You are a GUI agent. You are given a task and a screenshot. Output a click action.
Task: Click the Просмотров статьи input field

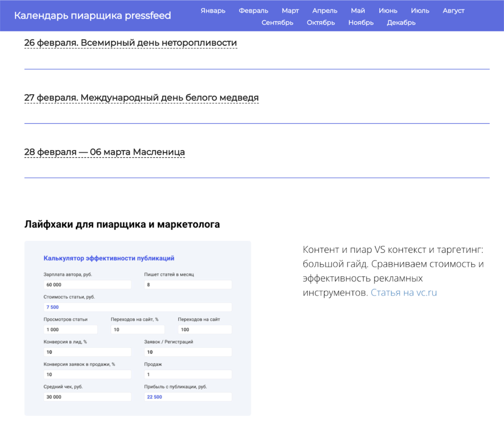(70, 330)
